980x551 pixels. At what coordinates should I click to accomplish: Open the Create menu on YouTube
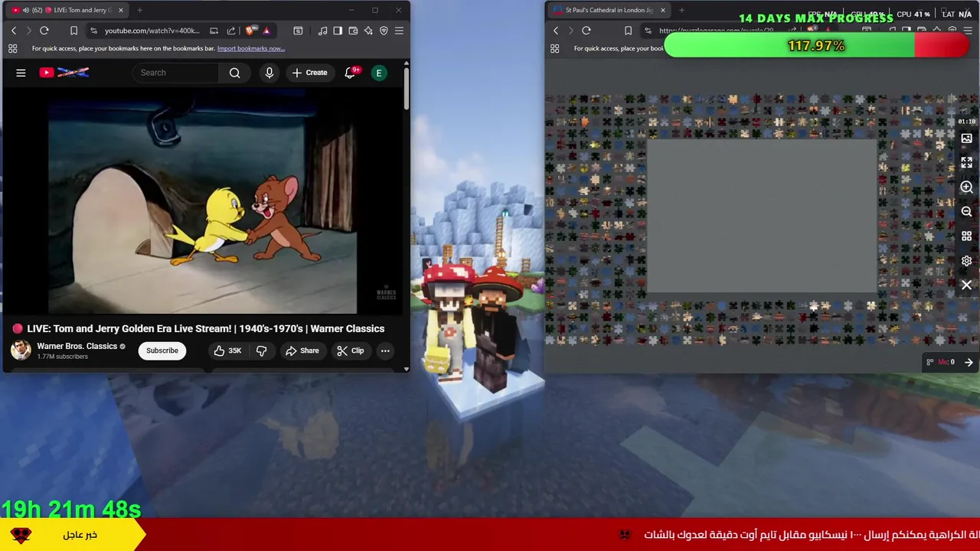pyautogui.click(x=309, y=73)
